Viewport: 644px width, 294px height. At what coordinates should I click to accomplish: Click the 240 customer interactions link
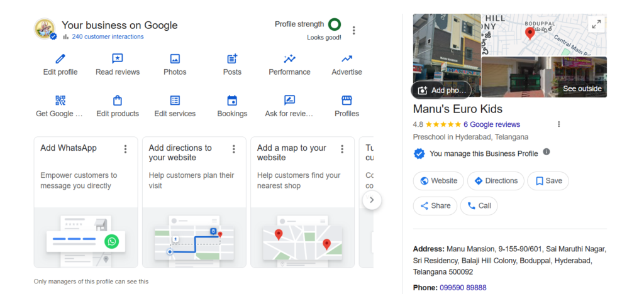(108, 36)
